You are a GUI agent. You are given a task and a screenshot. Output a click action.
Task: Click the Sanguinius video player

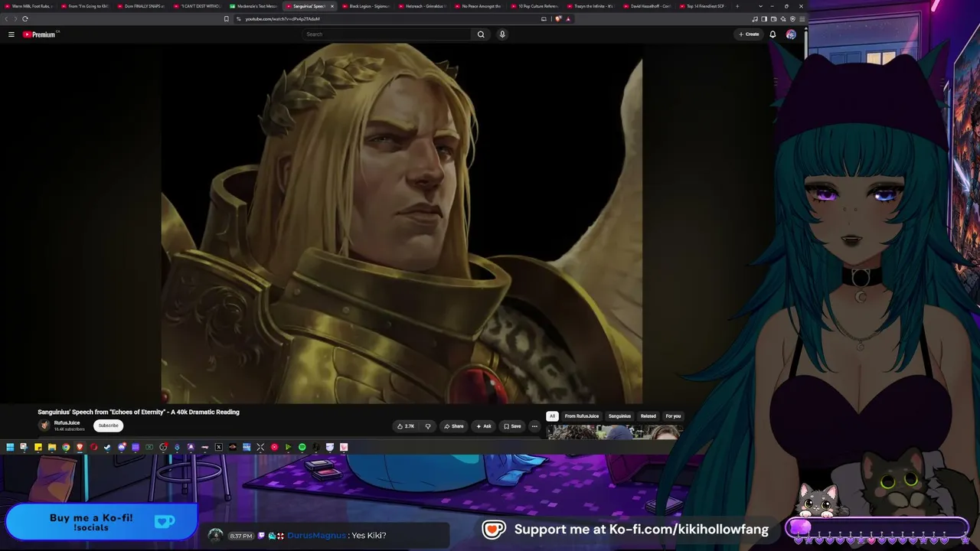[x=401, y=223]
